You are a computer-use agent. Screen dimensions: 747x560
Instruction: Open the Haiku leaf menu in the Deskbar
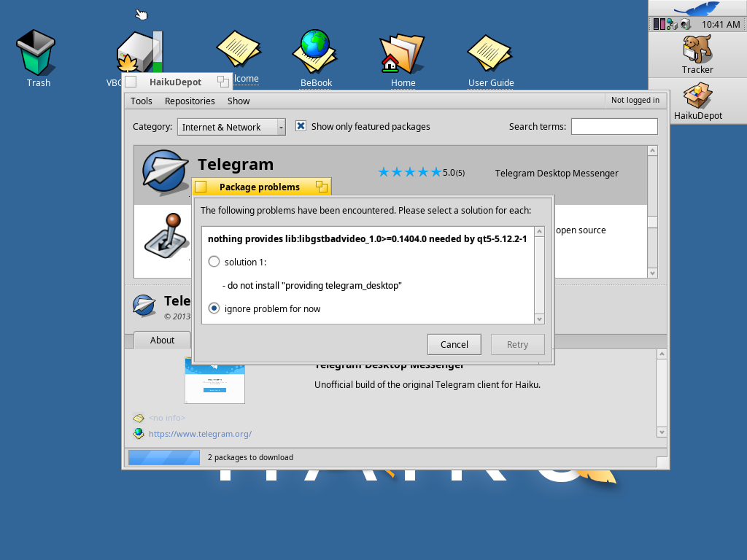(698, 8)
